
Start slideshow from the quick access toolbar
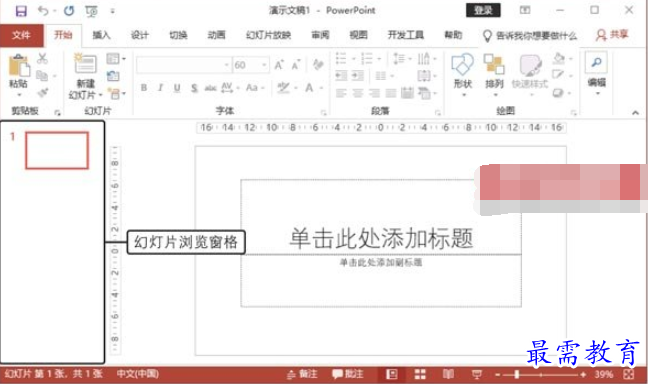(91, 11)
